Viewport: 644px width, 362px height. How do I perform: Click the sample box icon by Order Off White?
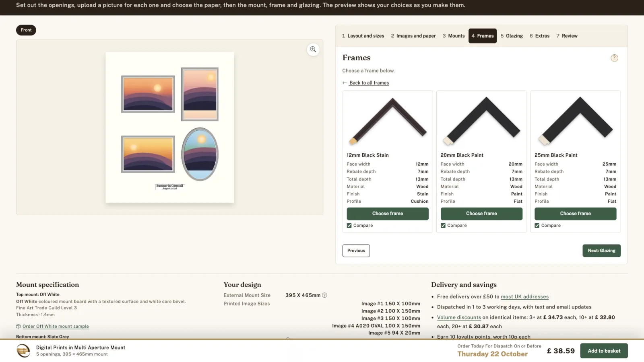(18, 326)
